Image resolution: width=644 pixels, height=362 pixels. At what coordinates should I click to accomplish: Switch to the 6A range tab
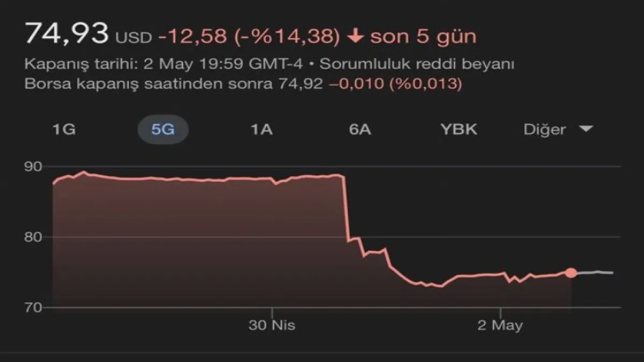[360, 129]
